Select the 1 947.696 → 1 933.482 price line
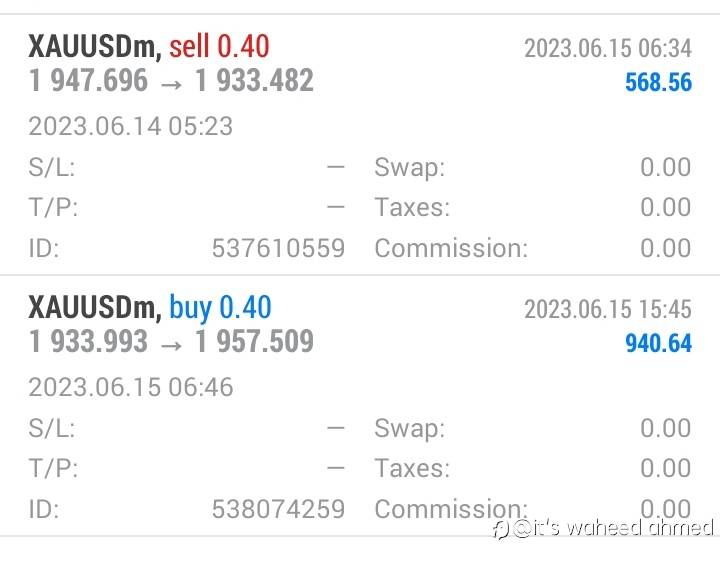 [171, 81]
